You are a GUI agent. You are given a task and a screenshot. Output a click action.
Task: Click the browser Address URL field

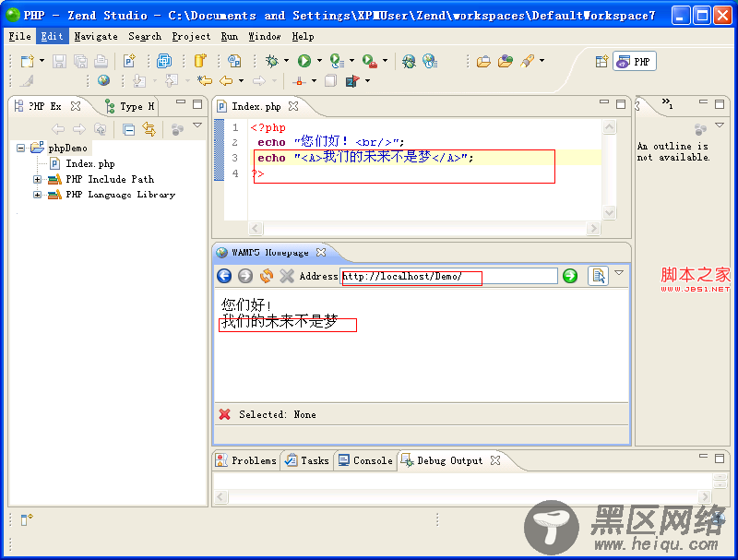coord(448,276)
